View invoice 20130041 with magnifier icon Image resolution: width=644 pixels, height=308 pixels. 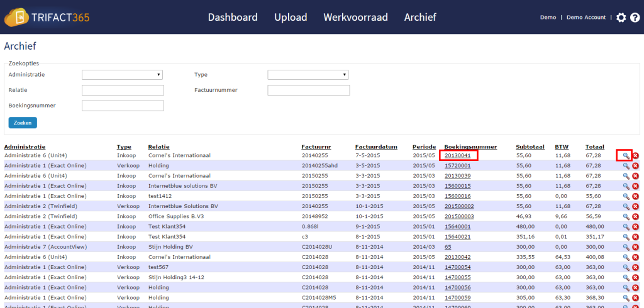pyautogui.click(x=626, y=156)
